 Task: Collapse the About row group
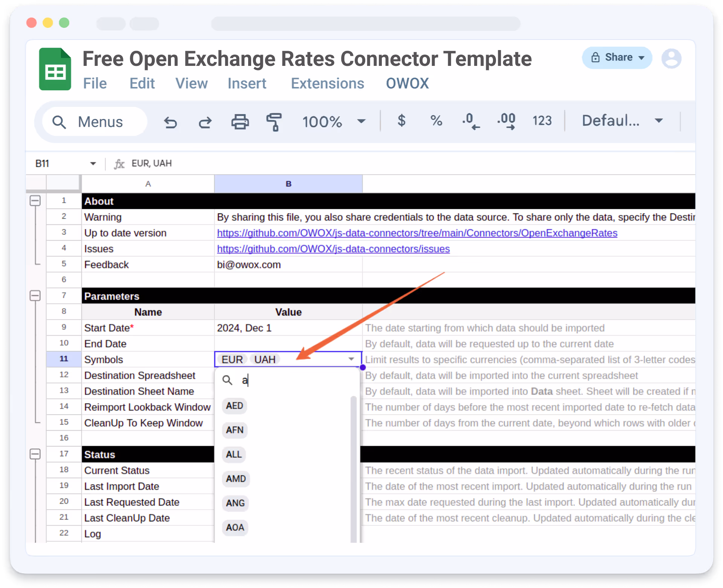pos(35,201)
